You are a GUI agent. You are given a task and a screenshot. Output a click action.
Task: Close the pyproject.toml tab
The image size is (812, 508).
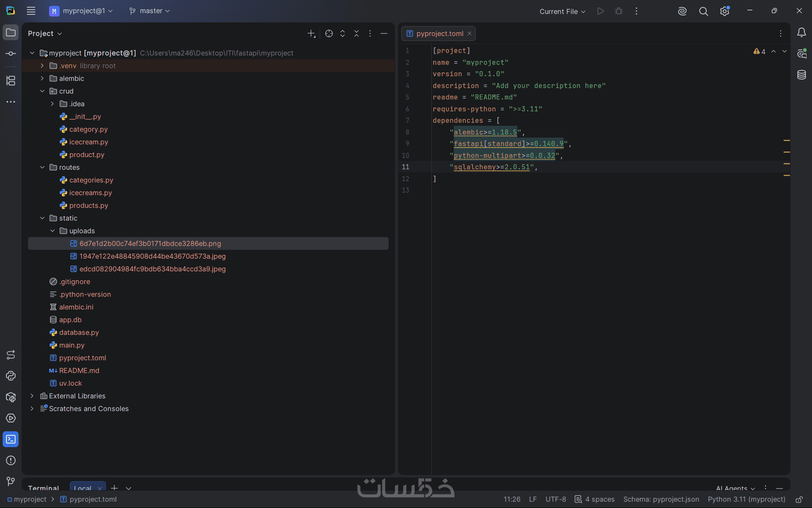click(x=469, y=33)
